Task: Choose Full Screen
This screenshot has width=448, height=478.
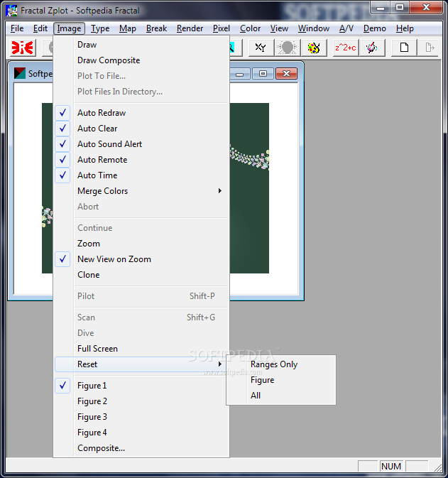Action: click(x=142, y=349)
